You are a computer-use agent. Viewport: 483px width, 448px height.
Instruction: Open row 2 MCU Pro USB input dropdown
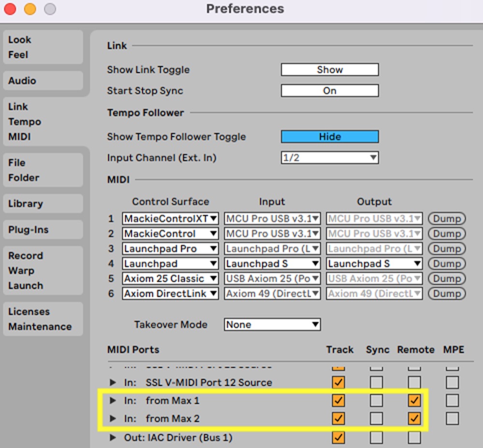tap(272, 233)
